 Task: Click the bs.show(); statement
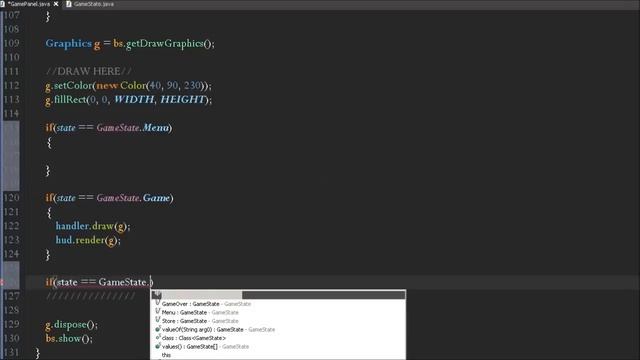pos(69,338)
